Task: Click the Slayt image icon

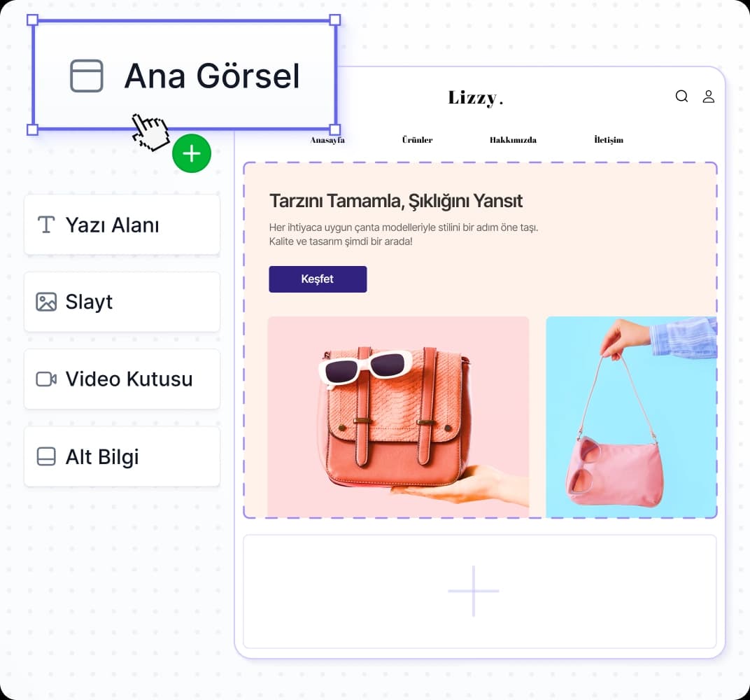Action: tap(46, 302)
